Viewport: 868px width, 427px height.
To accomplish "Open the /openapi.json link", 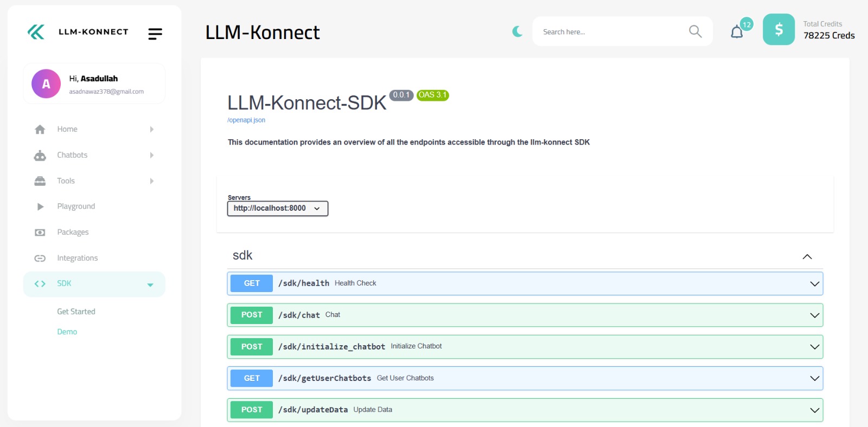I will (x=246, y=120).
